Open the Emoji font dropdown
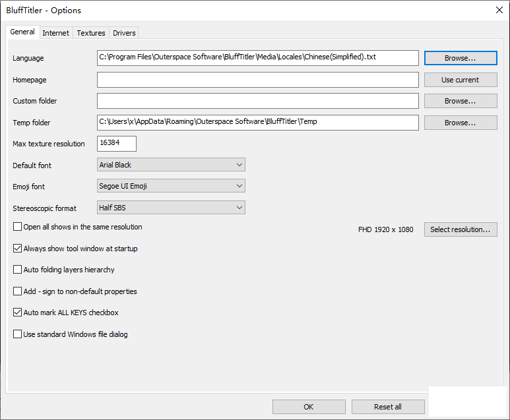510x420 pixels. click(171, 186)
